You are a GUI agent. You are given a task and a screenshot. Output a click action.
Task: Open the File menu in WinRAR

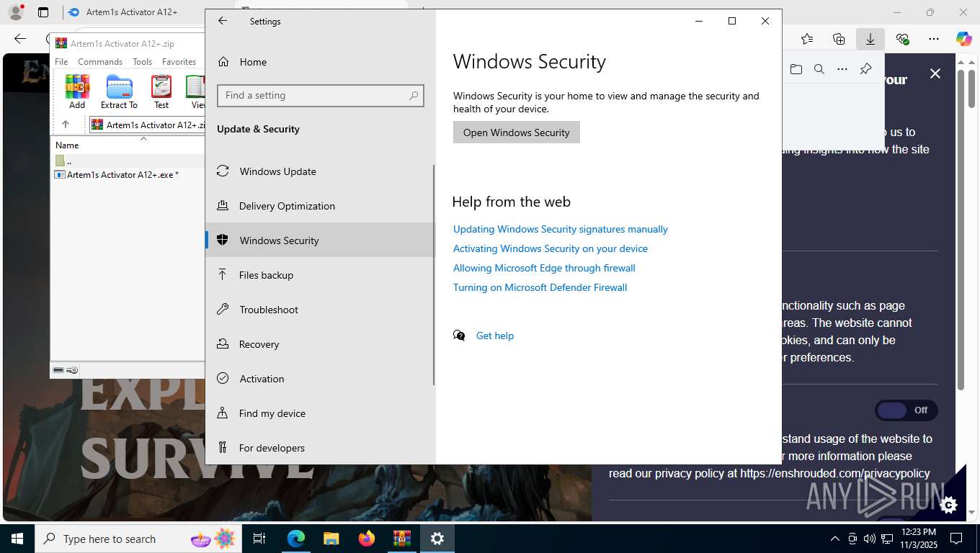coord(61,62)
